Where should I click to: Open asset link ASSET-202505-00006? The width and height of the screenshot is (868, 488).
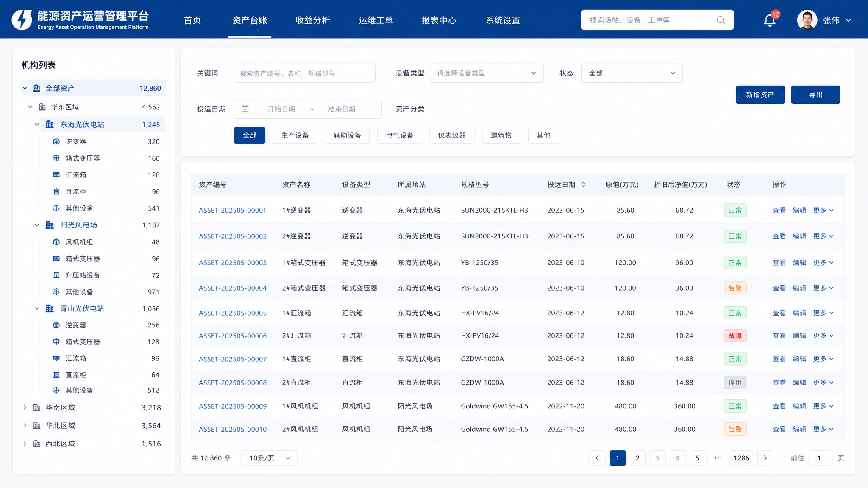(233, 336)
